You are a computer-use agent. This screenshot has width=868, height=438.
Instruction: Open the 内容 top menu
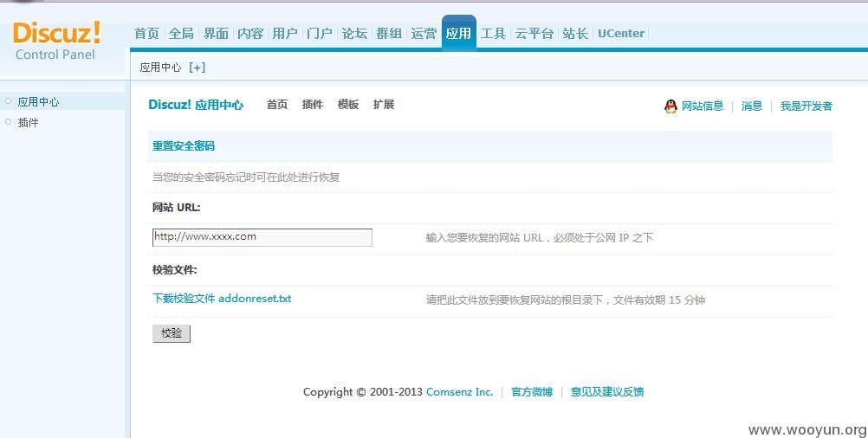click(250, 34)
